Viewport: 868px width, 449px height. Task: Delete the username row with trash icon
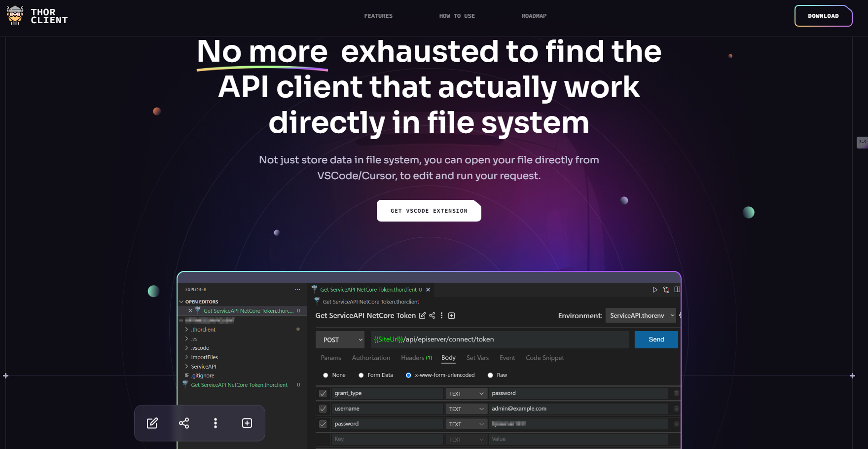[x=676, y=409]
